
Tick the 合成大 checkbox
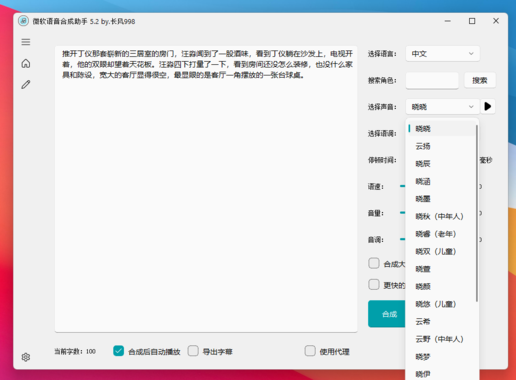[x=374, y=263]
